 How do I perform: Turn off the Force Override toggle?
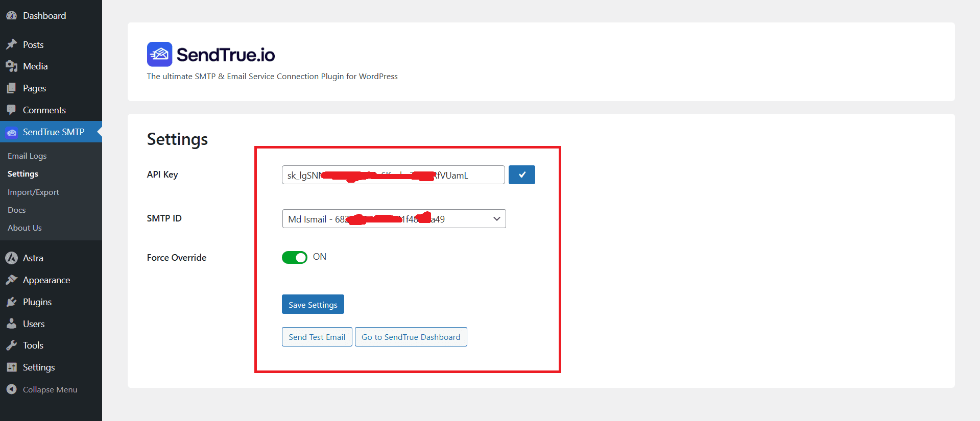(x=295, y=258)
